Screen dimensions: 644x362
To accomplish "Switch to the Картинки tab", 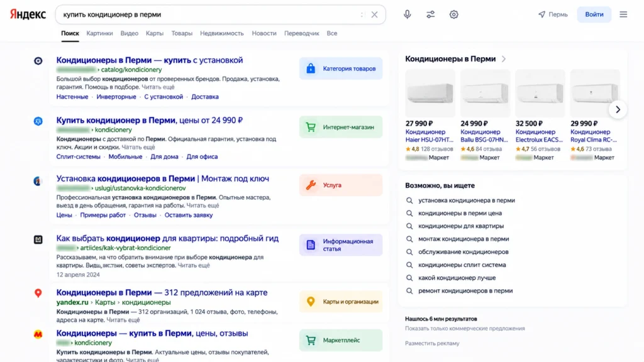I will (99, 33).
